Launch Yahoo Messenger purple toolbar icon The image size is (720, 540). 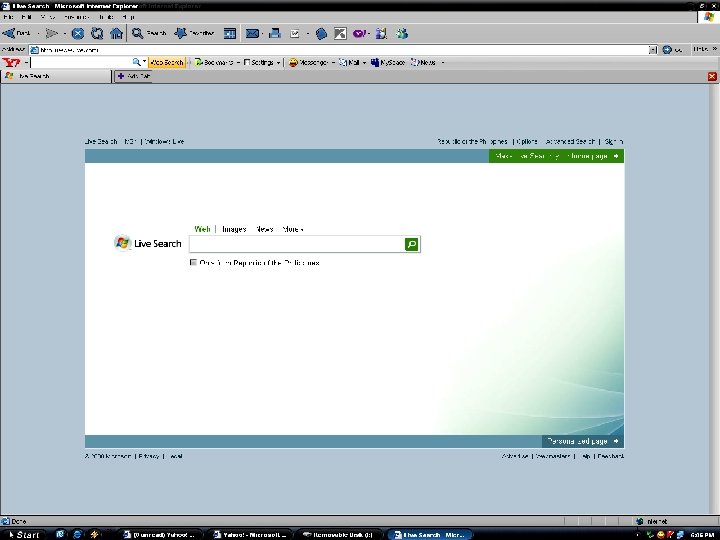point(359,34)
